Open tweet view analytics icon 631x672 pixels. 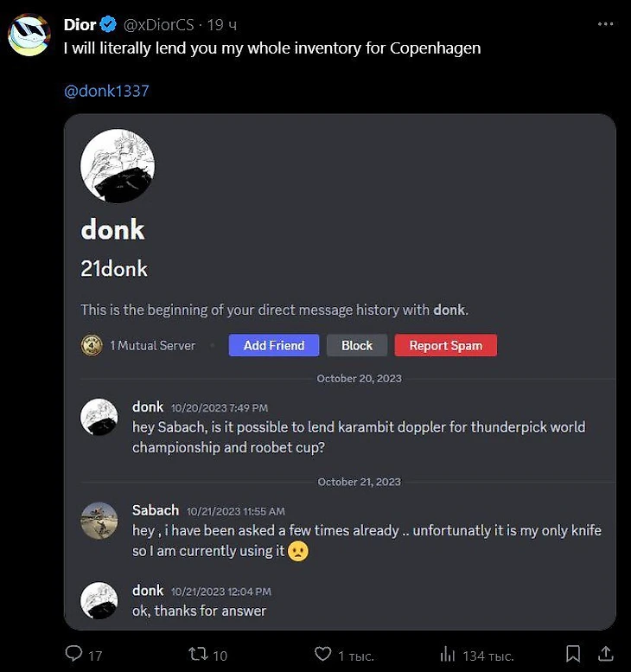[448, 654]
